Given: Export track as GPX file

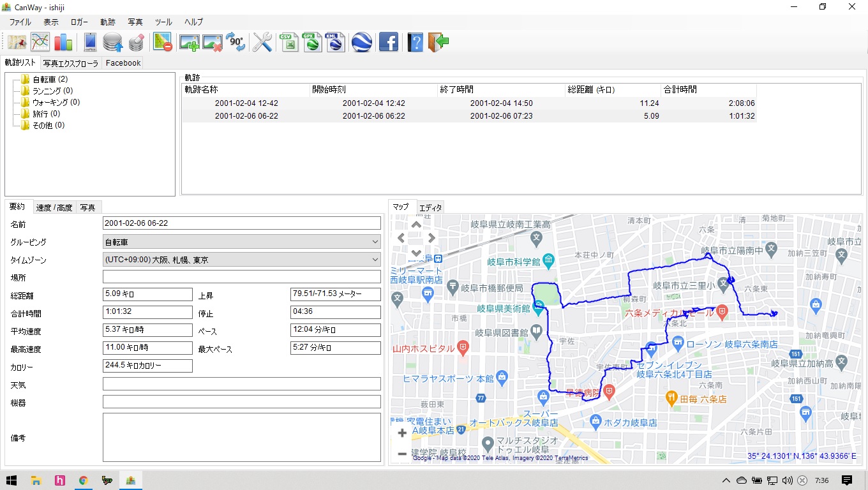Looking at the screenshot, I should tap(313, 43).
